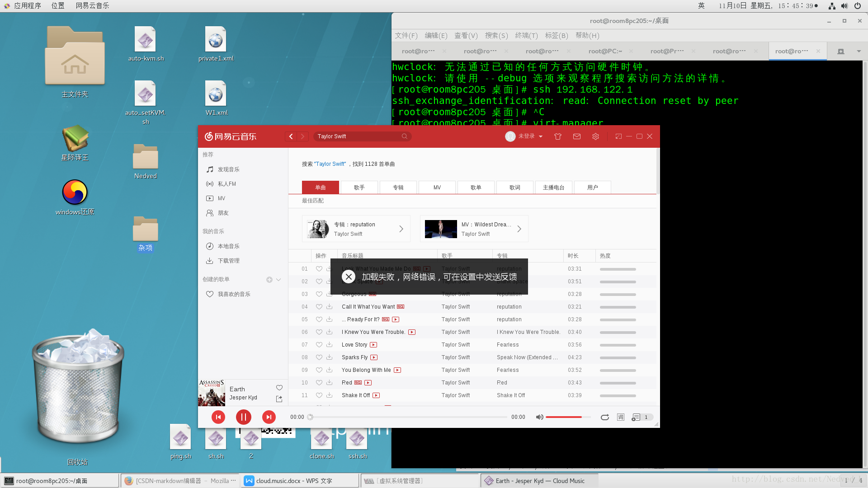Open a new terminal tab icon
868x488 pixels.
841,52
